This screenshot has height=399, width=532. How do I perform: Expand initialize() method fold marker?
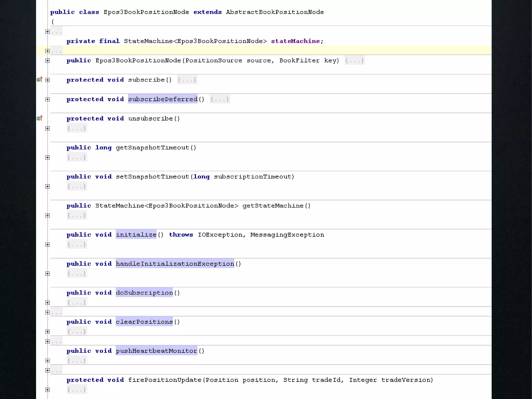click(48, 245)
